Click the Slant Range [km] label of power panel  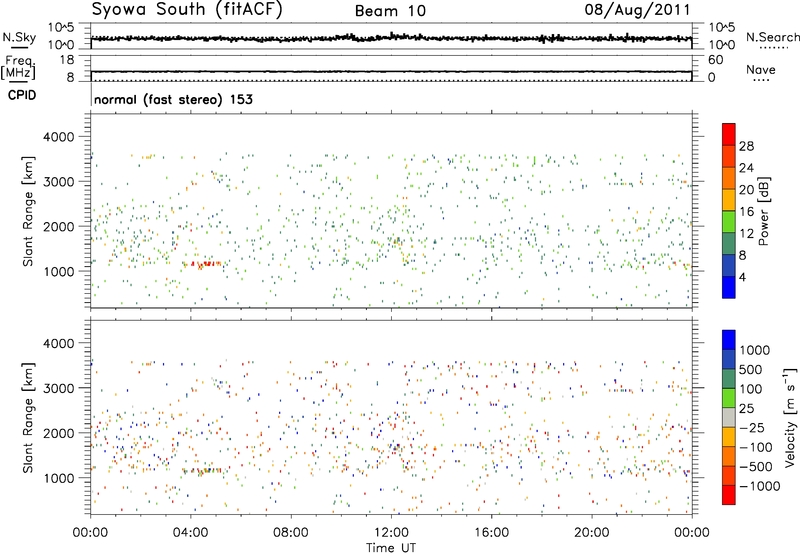(28, 211)
